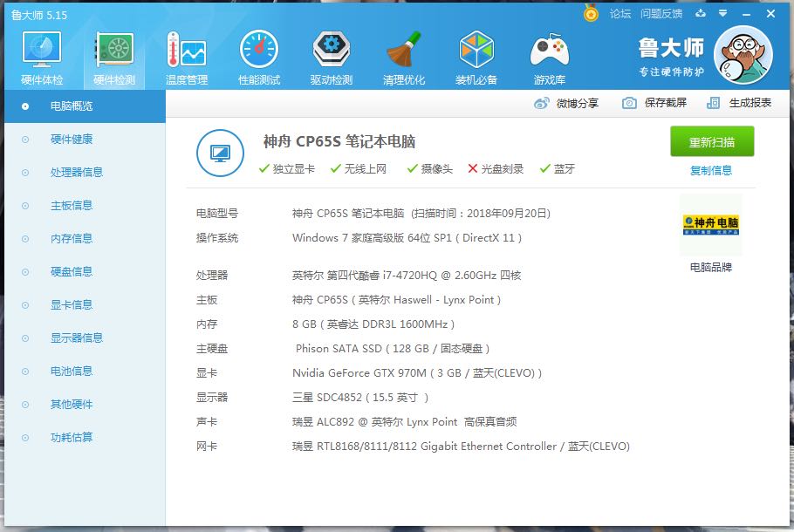The image size is (794, 532).
Task: Select 硬件检测 hardware detection icon
Action: (x=114, y=58)
